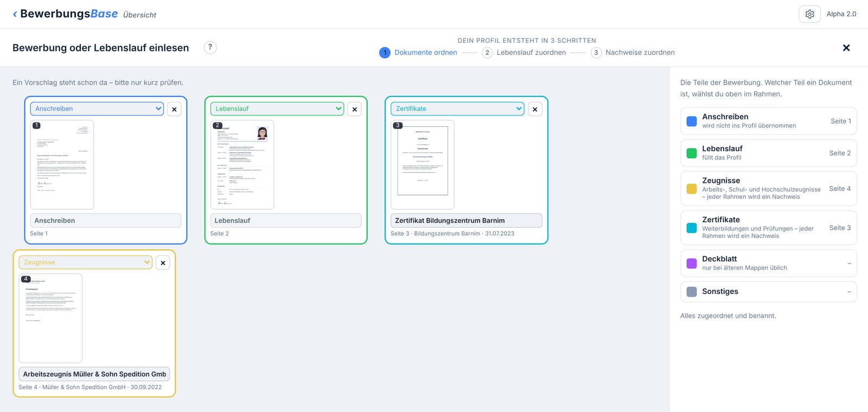868x412 pixels.
Task: Remove the Zertifikate document frame
Action: point(535,109)
